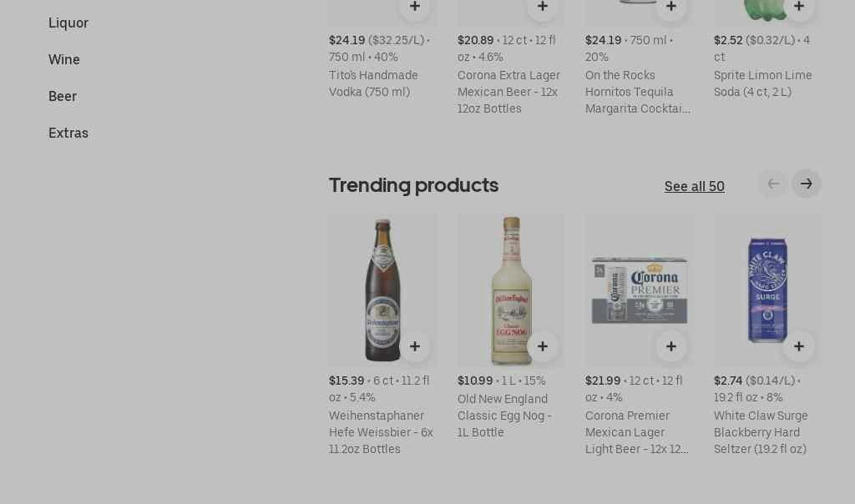Image resolution: width=855 pixels, height=504 pixels.
Task: Open See all 50 trending products
Action: tap(695, 187)
